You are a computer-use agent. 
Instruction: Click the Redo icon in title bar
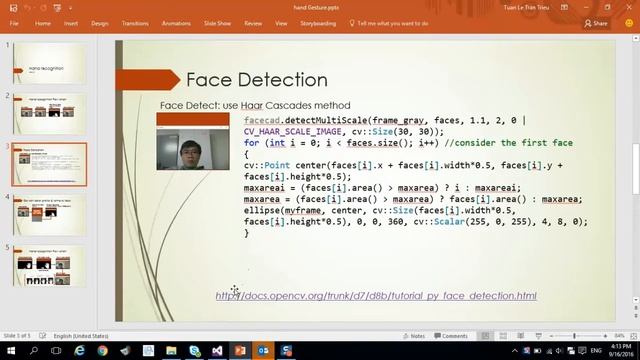(43, 8)
